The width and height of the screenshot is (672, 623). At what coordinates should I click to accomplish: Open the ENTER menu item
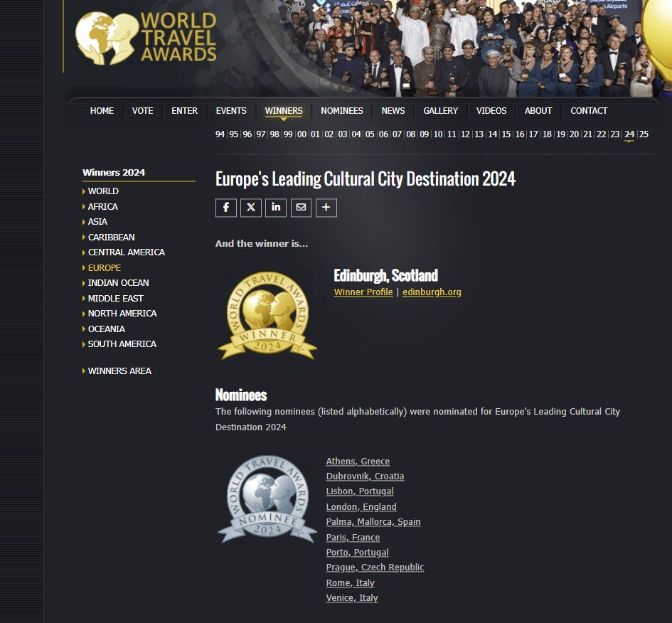click(x=185, y=110)
